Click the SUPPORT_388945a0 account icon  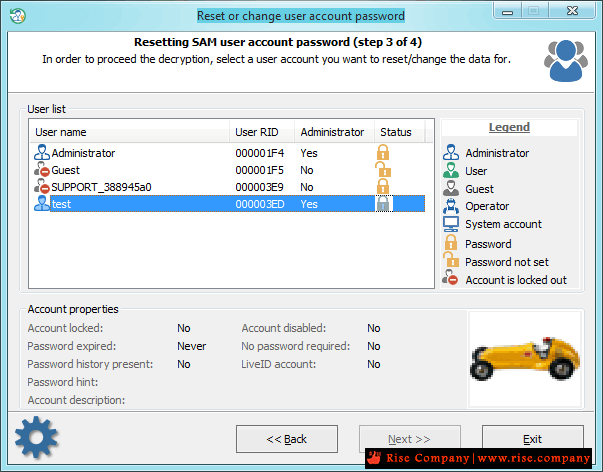tap(42, 187)
